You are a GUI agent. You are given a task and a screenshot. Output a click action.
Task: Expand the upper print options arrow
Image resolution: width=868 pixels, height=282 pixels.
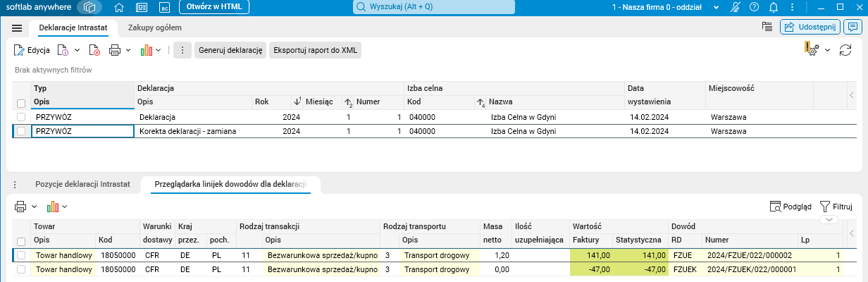tap(129, 51)
